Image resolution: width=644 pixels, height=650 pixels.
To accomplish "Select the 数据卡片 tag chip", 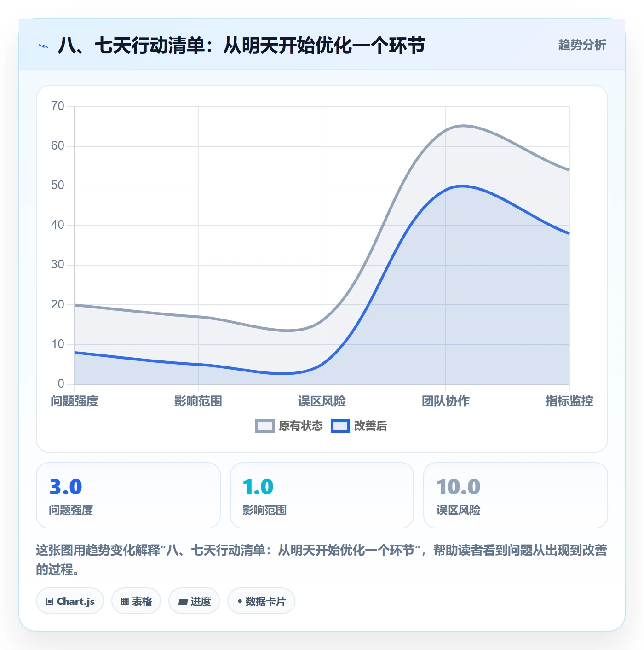I will pos(261,601).
